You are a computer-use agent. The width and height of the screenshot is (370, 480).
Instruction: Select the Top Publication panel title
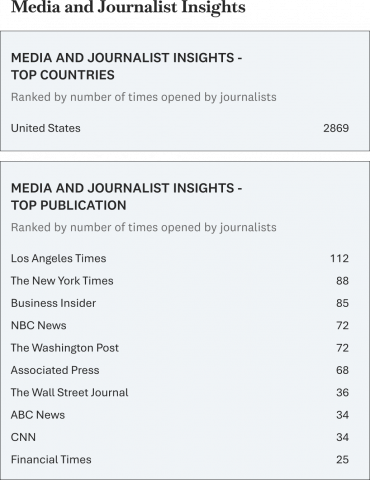[127, 197]
